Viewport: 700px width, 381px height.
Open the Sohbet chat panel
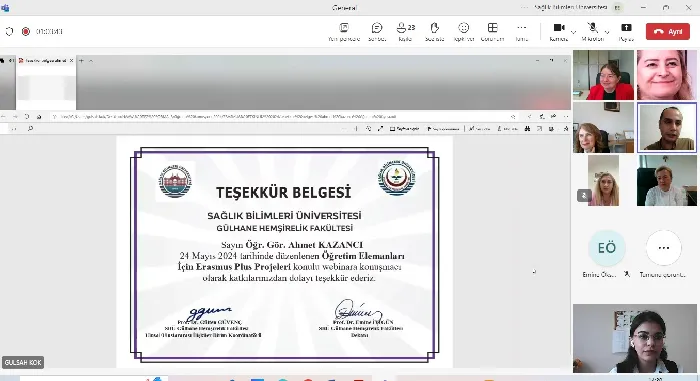[377, 28]
